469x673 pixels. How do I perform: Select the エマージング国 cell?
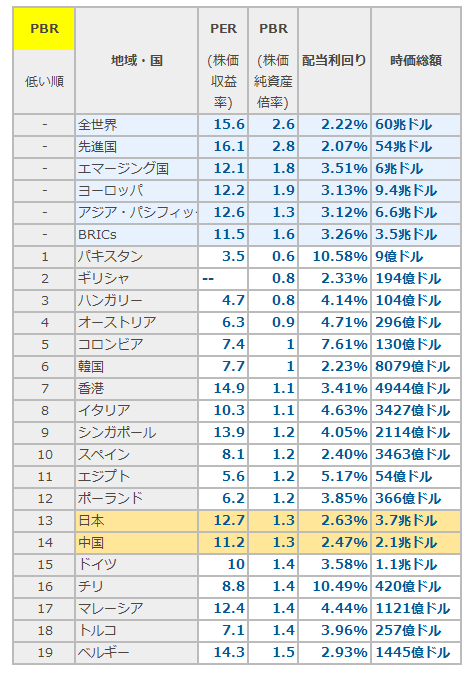(x=136, y=169)
